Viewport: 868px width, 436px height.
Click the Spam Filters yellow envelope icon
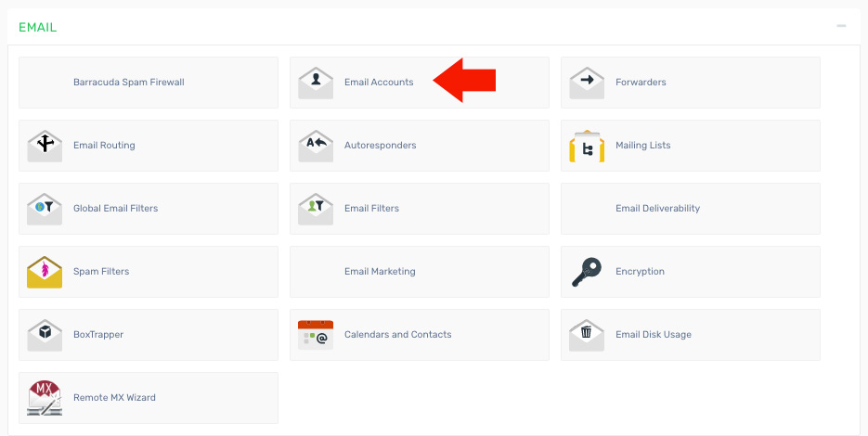coord(45,272)
